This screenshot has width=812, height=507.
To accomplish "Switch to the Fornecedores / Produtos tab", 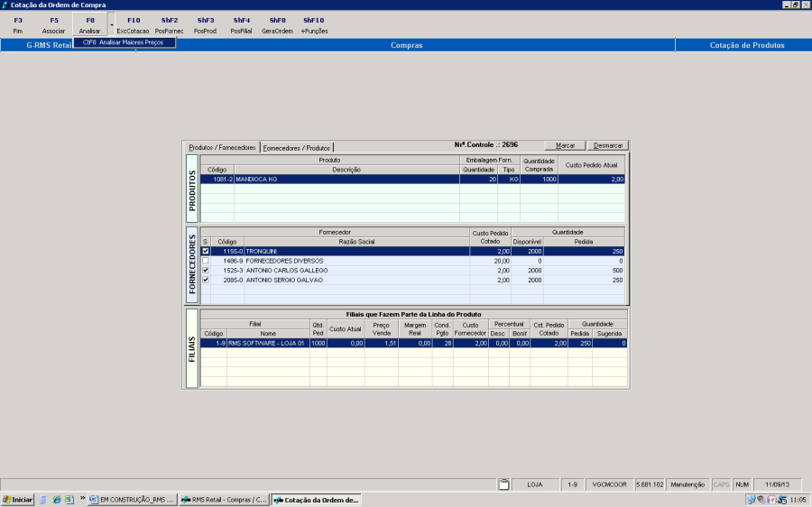I will [297, 148].
